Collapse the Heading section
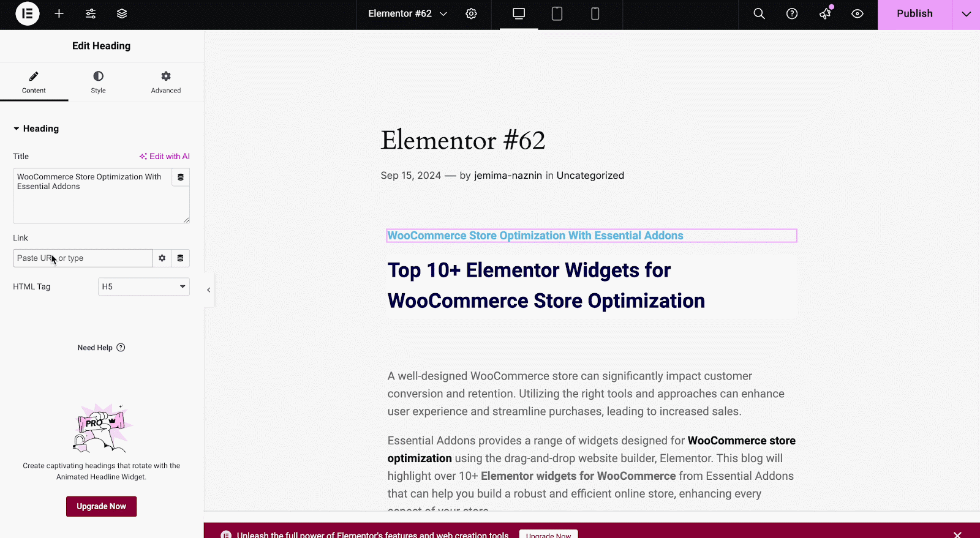This screenshot has height=538, width=980. pyautogui.click(x=36, y=129)
